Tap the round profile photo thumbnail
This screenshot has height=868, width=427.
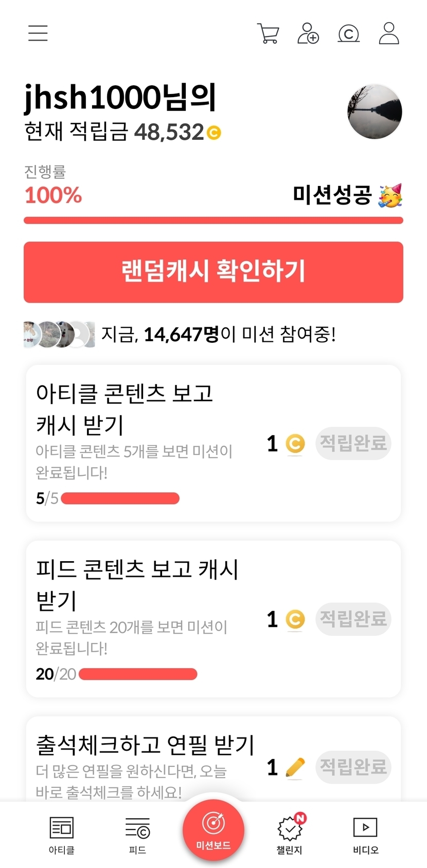click(375, 112)
